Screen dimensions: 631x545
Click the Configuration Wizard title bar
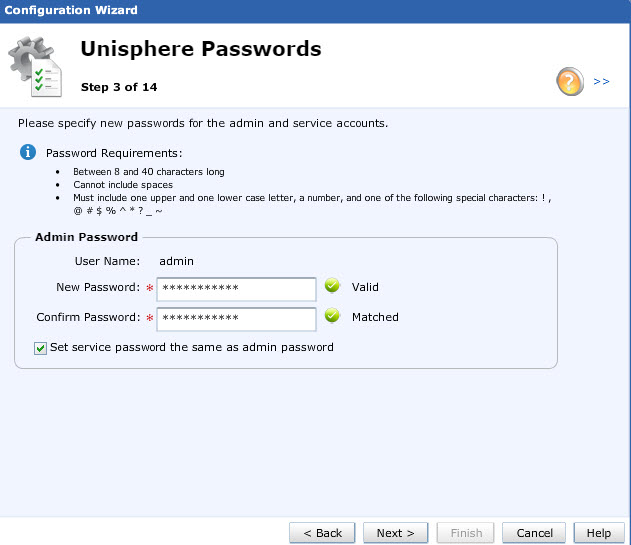coord(316,11)
